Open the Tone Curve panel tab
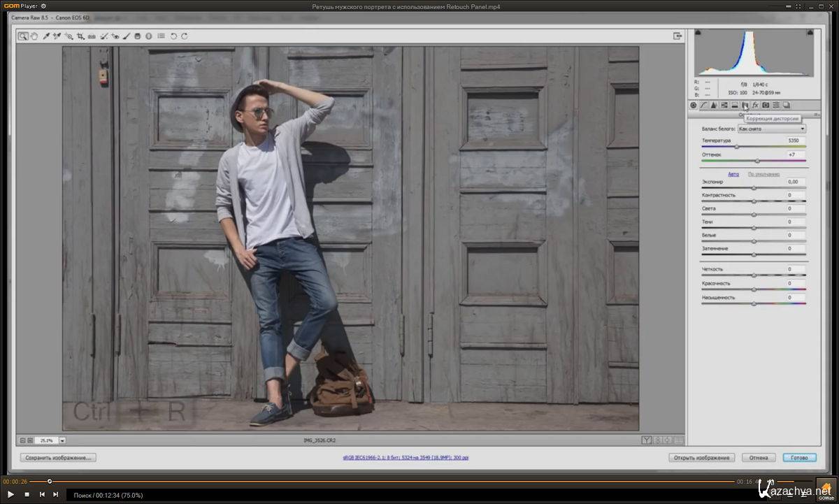Image resolution: width=839 pixels, height=504 pixels. (x=704, y=106)
